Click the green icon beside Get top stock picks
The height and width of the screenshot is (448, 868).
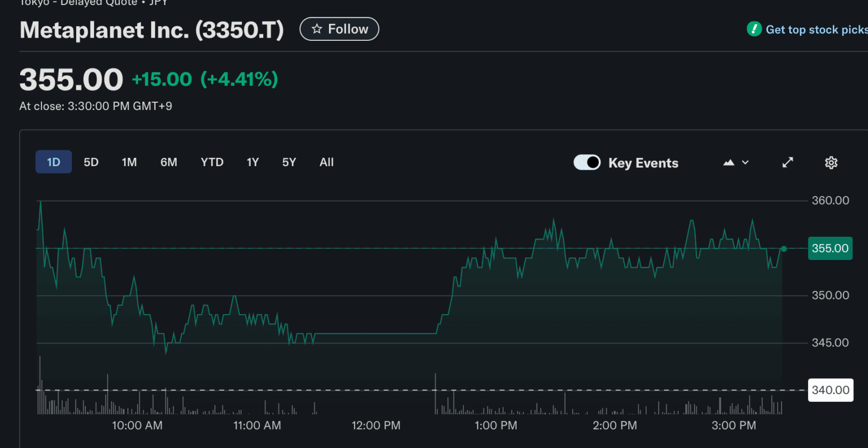point(754,29)
